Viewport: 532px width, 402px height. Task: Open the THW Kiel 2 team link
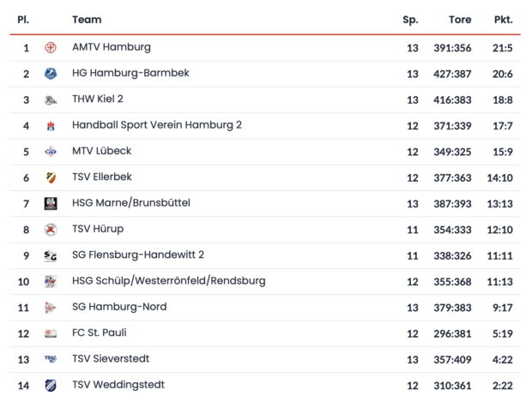(x=98, y=99)
